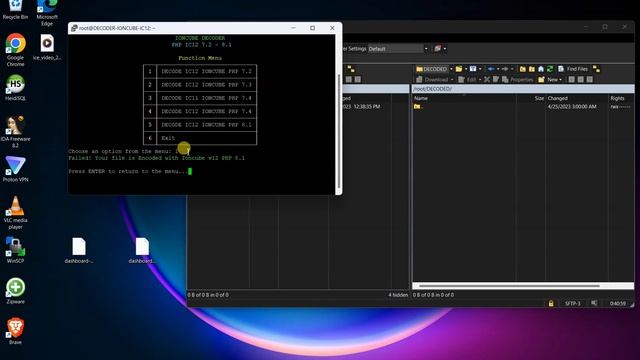
Task: Click the rename icon beside the delete X
Action: click(496, 80)
